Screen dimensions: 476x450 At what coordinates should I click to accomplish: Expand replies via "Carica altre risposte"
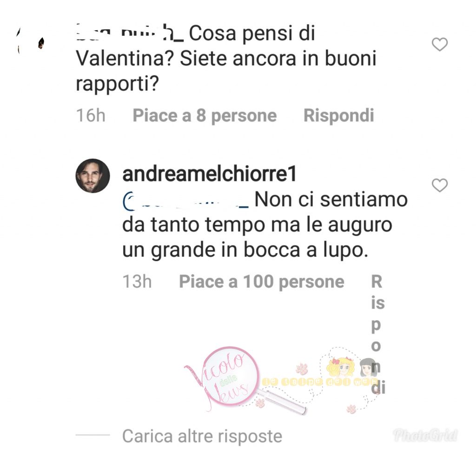202,436
